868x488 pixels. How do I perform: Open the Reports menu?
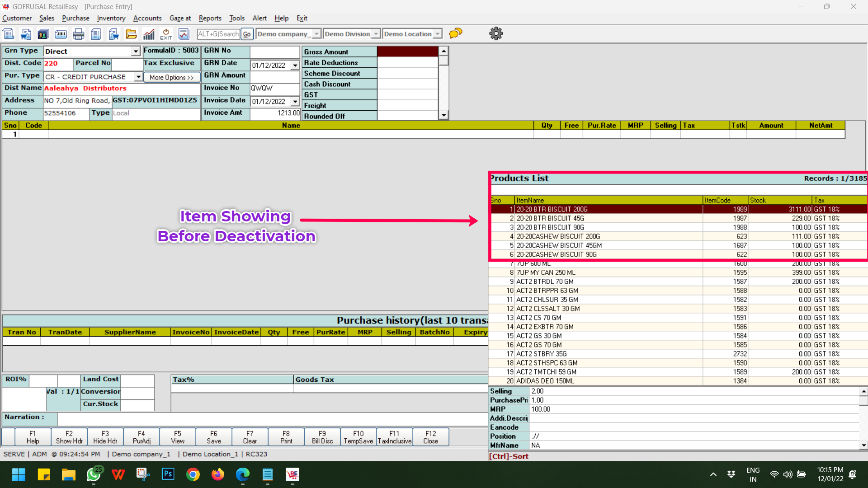(x=210, y=18)
